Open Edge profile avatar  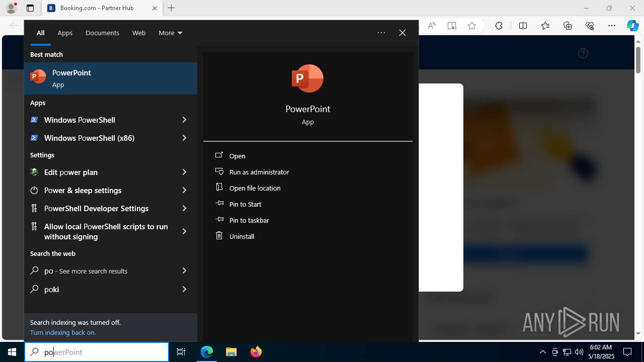point(11,8)
